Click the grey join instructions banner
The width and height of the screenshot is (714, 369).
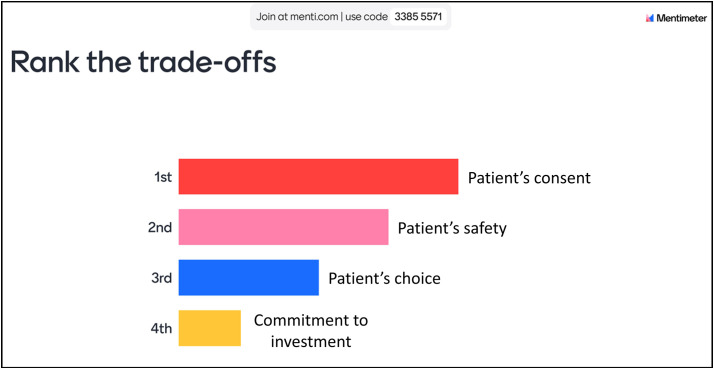pyautogui.click(x=351, y=17)
